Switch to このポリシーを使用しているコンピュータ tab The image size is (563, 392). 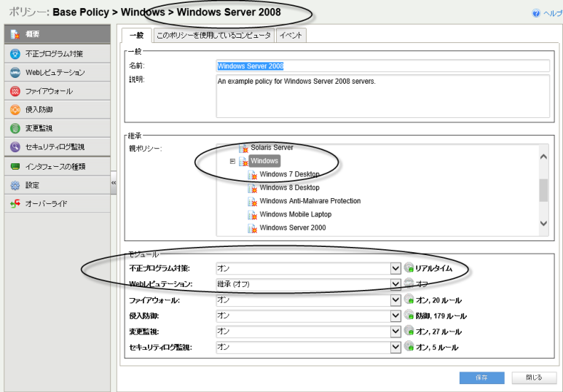tap(213, 35)
